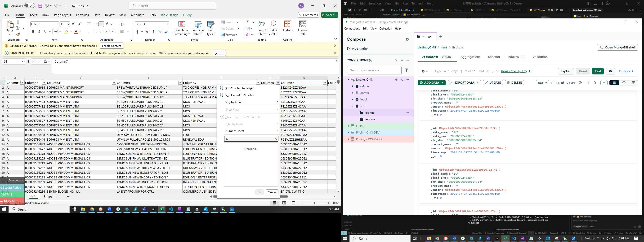The image size is (644, 242).
Task: Open the Collection menu in Compass
Action: pyautogui.click(x=385, y=29)
